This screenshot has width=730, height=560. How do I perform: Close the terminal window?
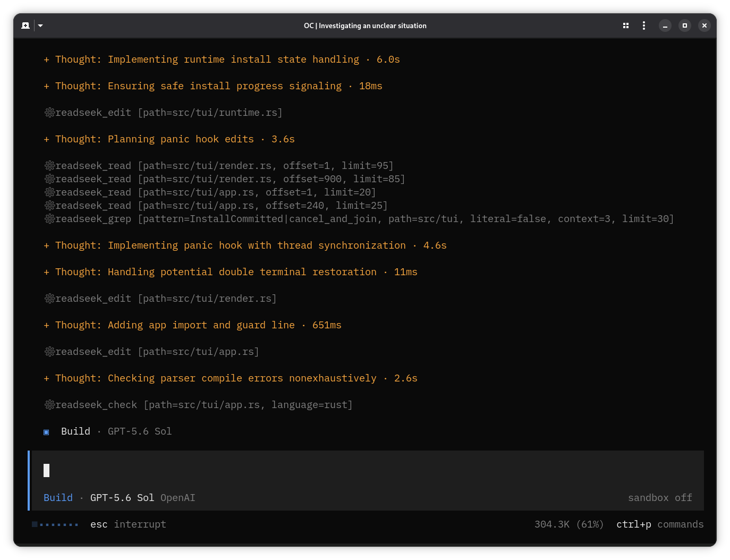click(704, 26)
